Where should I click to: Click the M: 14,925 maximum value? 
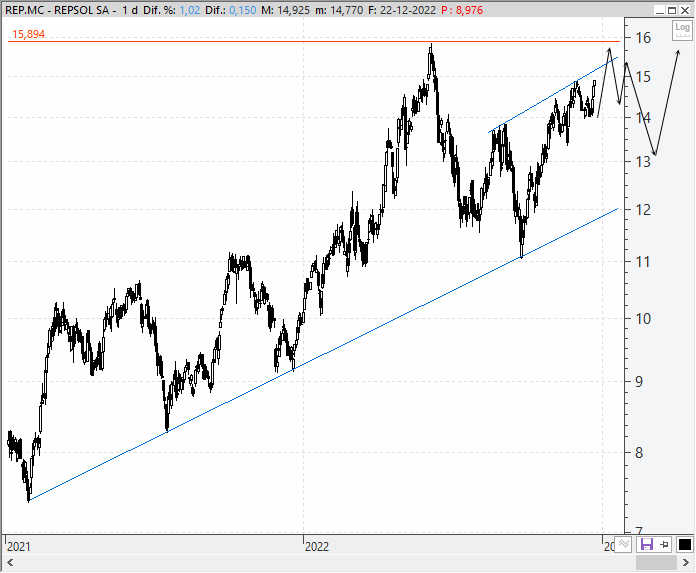tap(285, 10)
